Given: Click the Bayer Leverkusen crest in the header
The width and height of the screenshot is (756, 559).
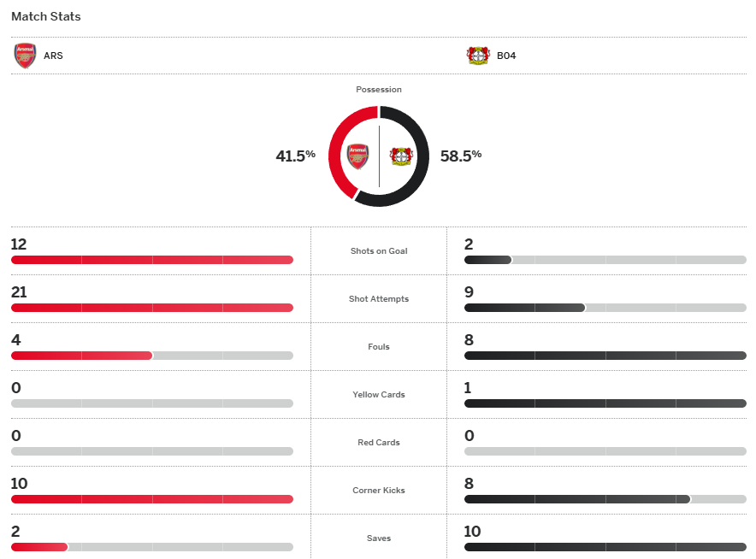Looking at the screenshot, I should pos(477,56).
